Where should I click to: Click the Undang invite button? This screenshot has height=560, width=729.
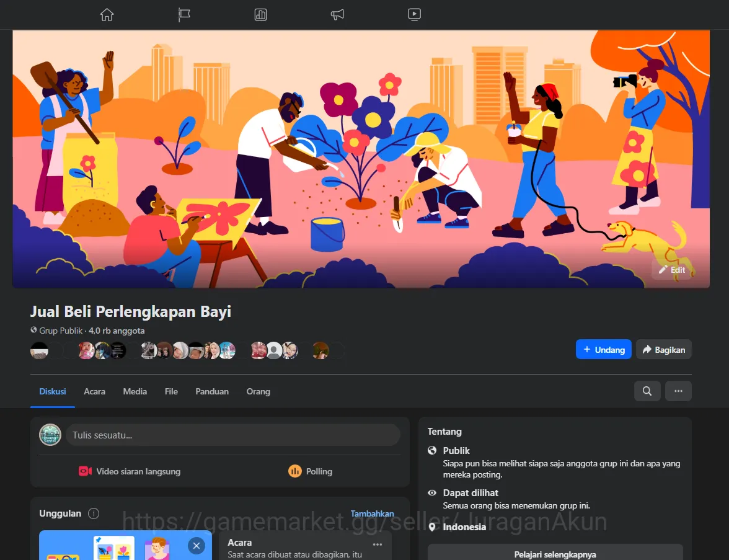(x=604, y=349)
